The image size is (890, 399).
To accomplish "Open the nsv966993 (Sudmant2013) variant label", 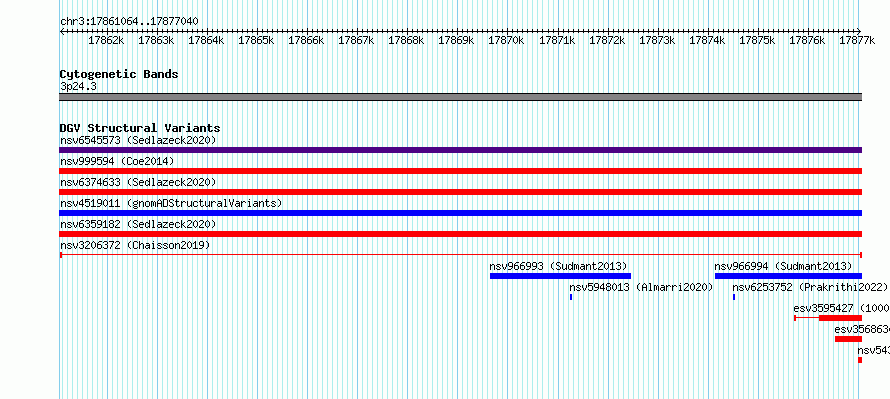I will click(x=558, y=266).
